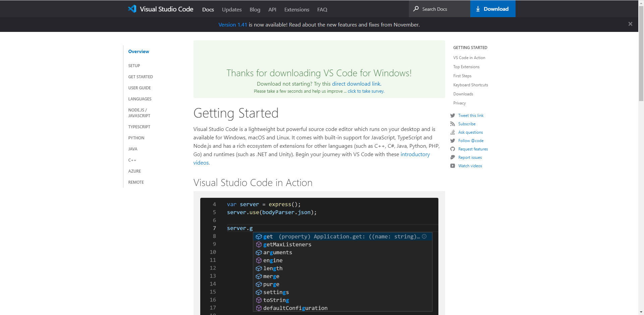
Task: Open the introductory videos link
Action: pyautogui.click(x=415, y=154)
